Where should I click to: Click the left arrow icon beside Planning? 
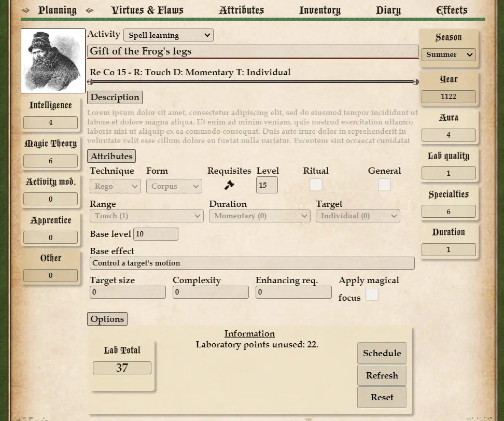[25, 10]
